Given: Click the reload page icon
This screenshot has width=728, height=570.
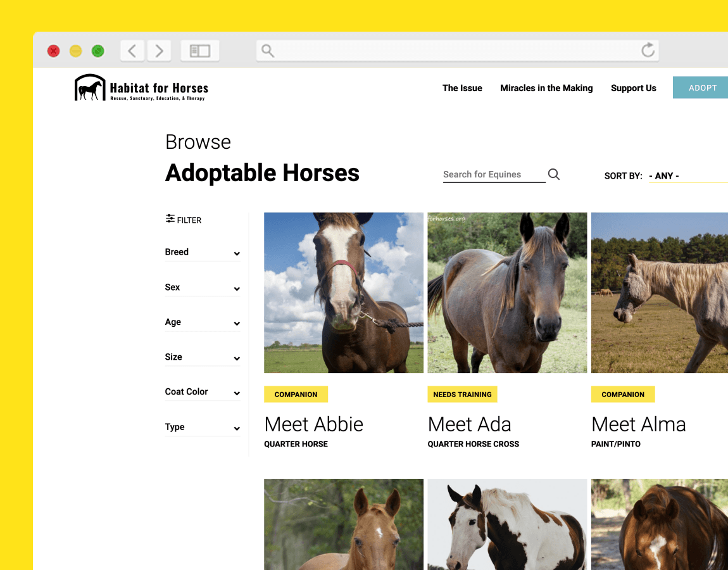Looking at the screenshot, I should coord(648,49).
